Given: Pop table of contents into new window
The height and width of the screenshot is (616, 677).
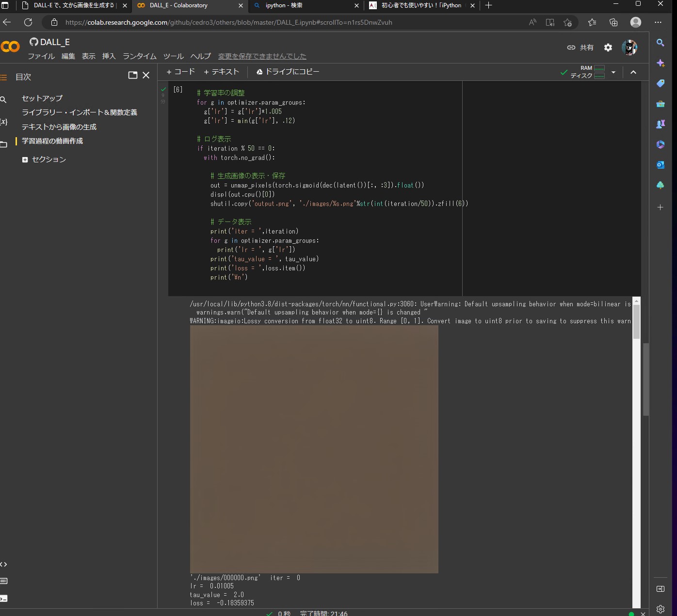Looking at the screenshot, I should coord(132,75).
